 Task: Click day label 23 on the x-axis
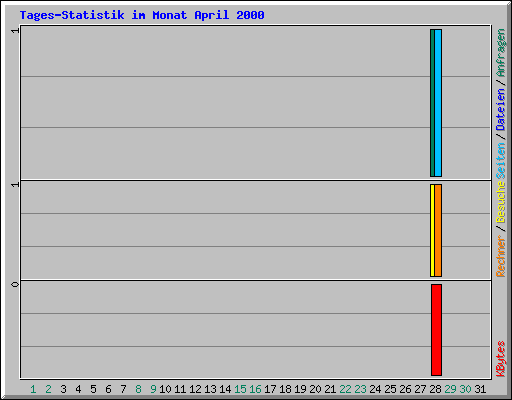pyautogui.click(x=360, y=389)
